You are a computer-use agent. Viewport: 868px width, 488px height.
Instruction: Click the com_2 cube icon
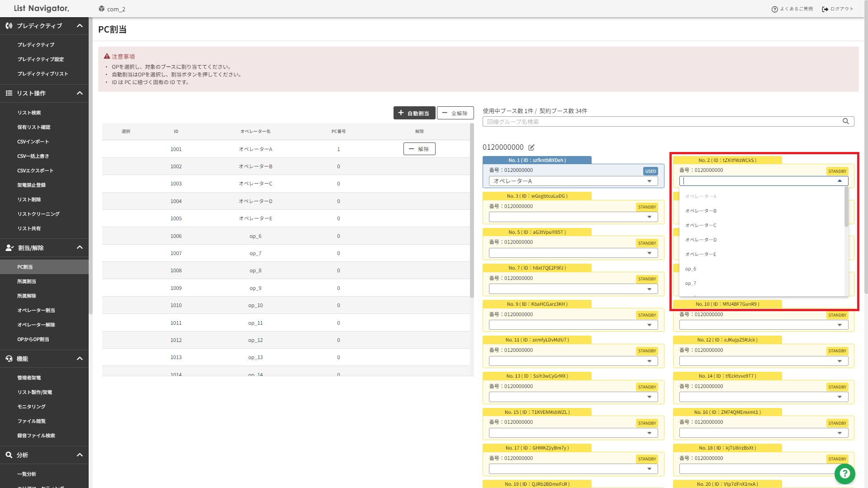pos(102,9)
